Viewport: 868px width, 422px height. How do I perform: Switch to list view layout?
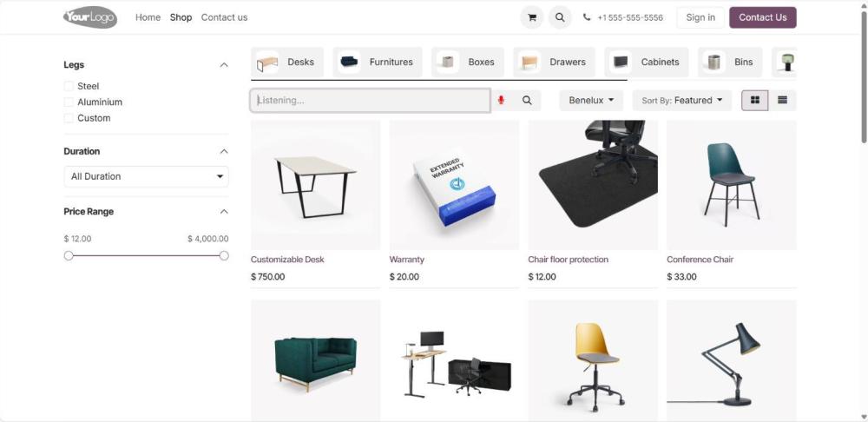[782, 100]
